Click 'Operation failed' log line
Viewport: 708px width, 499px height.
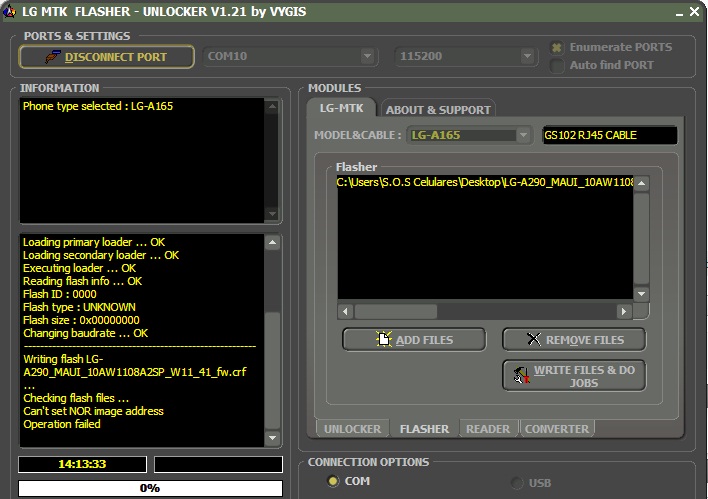pos(62,424)
